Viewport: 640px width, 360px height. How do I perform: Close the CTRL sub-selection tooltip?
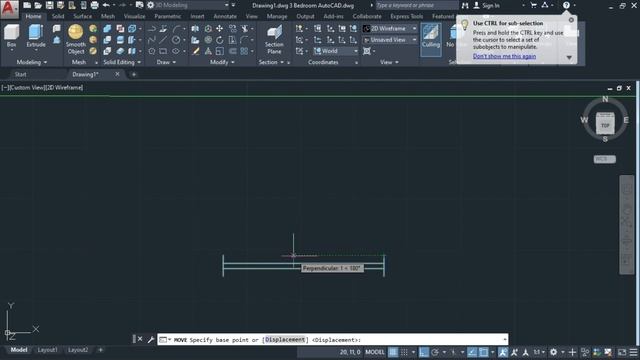coord(571,20)
